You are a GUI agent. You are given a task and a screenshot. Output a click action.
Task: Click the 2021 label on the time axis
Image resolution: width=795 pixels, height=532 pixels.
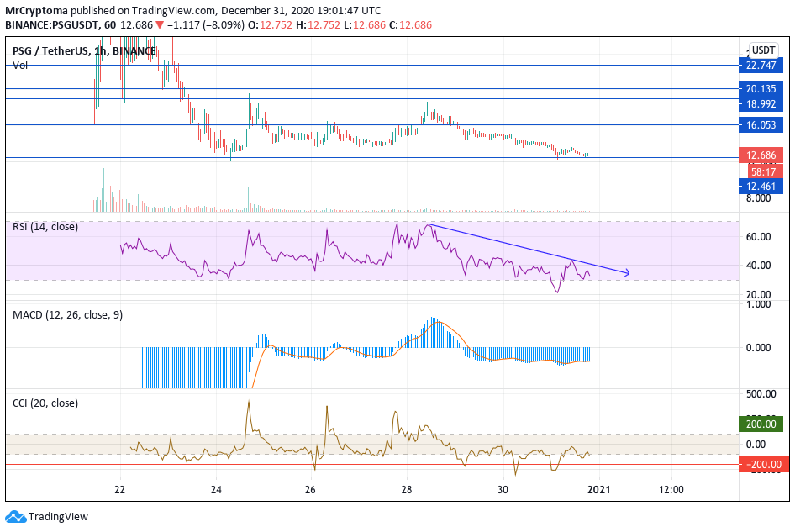tap(599, 489)
